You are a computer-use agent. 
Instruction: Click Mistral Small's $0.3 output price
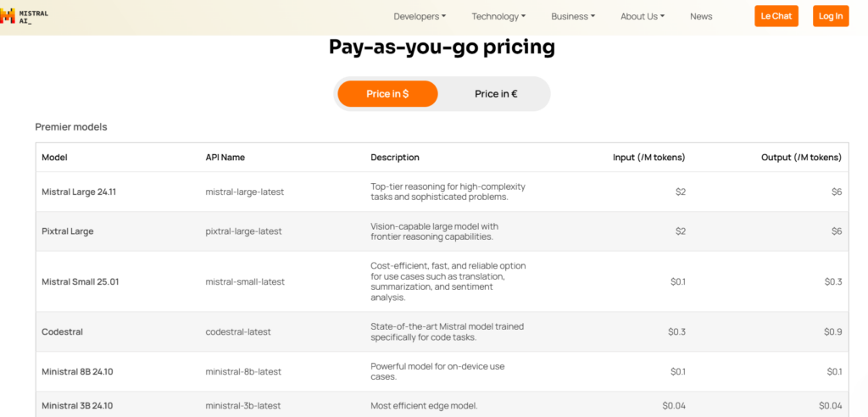pyautogui.click(x=832, y=281)
